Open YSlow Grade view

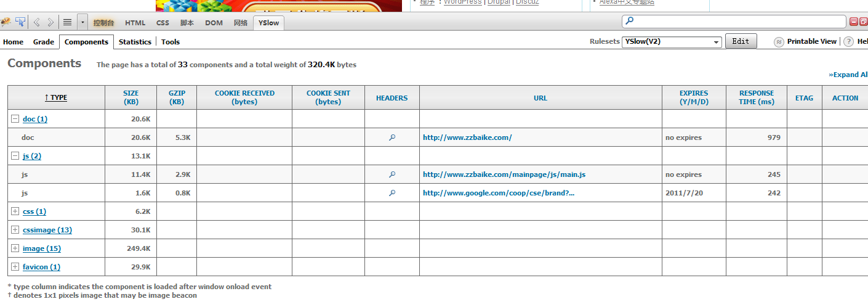point(44,42)
